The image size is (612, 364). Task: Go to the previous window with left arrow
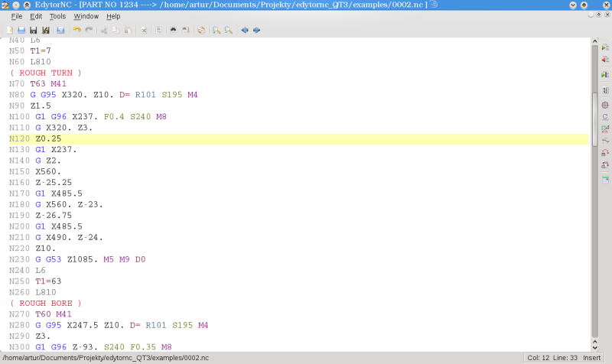click(245, 30)
